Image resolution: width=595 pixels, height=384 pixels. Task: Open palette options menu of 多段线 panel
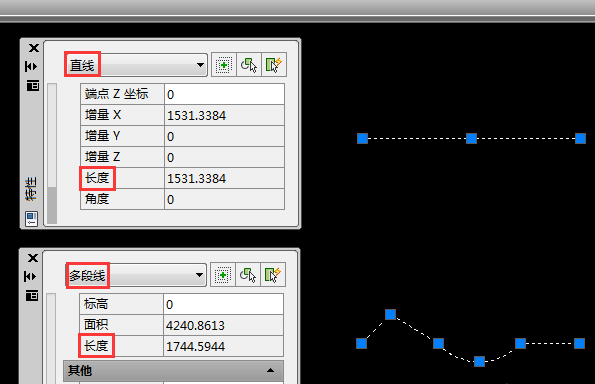point(32,295)
